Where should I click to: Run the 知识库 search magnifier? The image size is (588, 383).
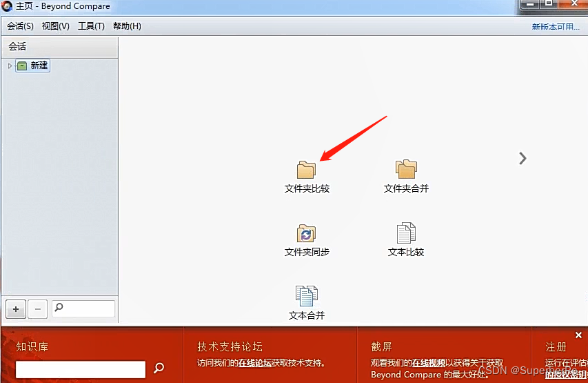tap(159, 368)
